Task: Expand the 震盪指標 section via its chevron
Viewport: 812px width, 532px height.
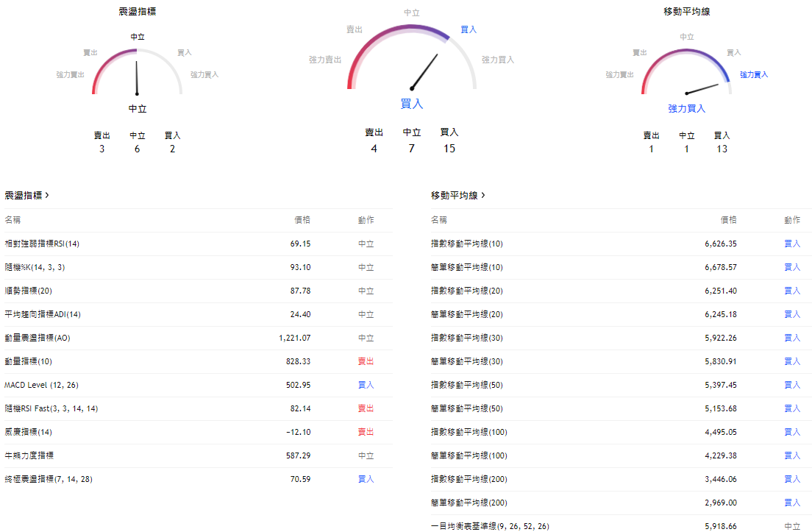Action: [47, 196]
